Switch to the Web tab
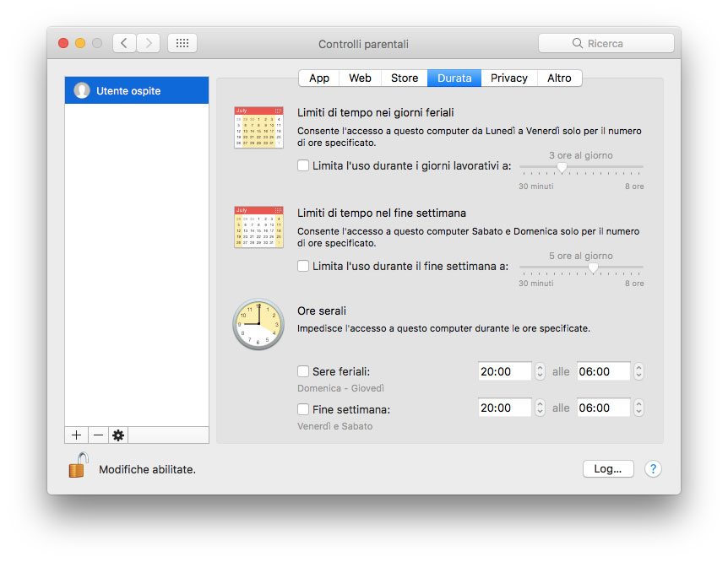Viewport: 728px width, 562px height. (x=360, y=78)
